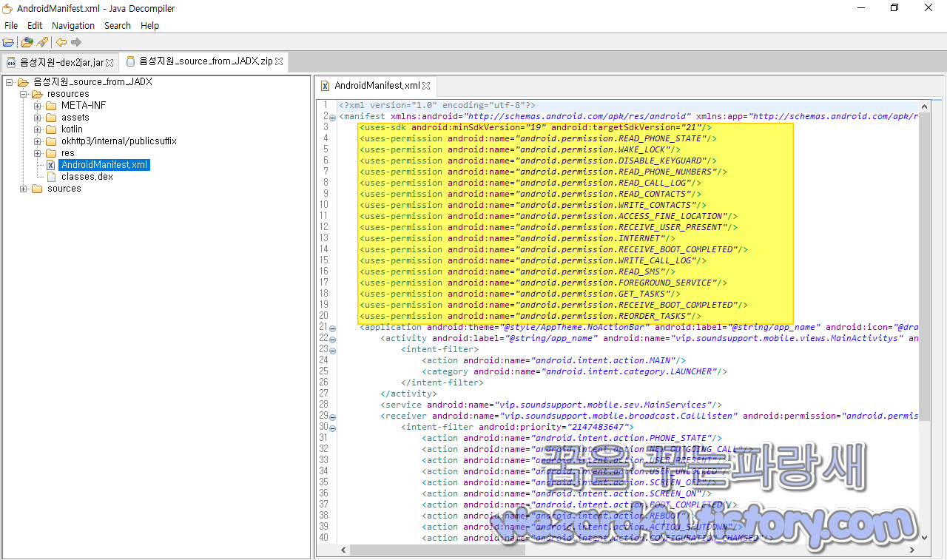Switch to the 음성지원_source_from_JADX.zip tab
This screenshot has height=560, width=947.
203,61
